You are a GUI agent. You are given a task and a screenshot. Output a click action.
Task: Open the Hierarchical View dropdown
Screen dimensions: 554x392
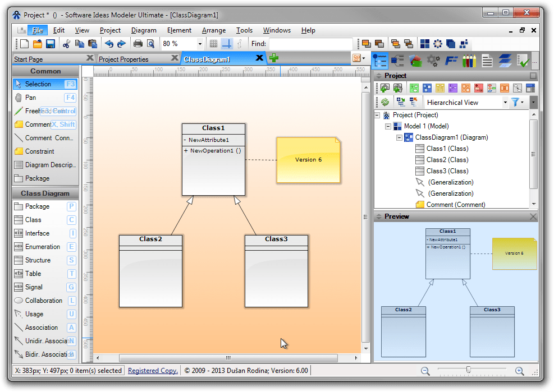(x=506, y=102)
